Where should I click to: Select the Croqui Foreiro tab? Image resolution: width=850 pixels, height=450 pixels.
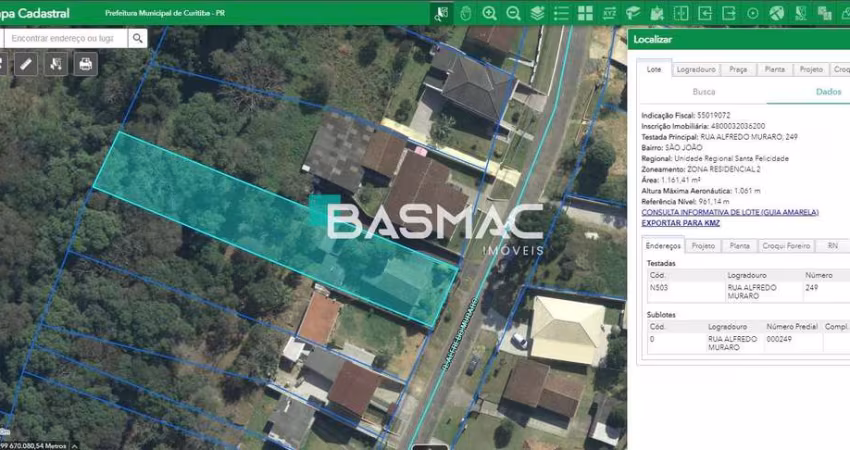(786, 246)
